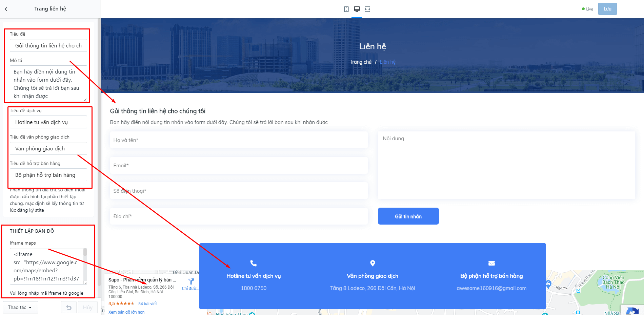
Task: Click the Gửi tin nhắn button
Action: 408,216
